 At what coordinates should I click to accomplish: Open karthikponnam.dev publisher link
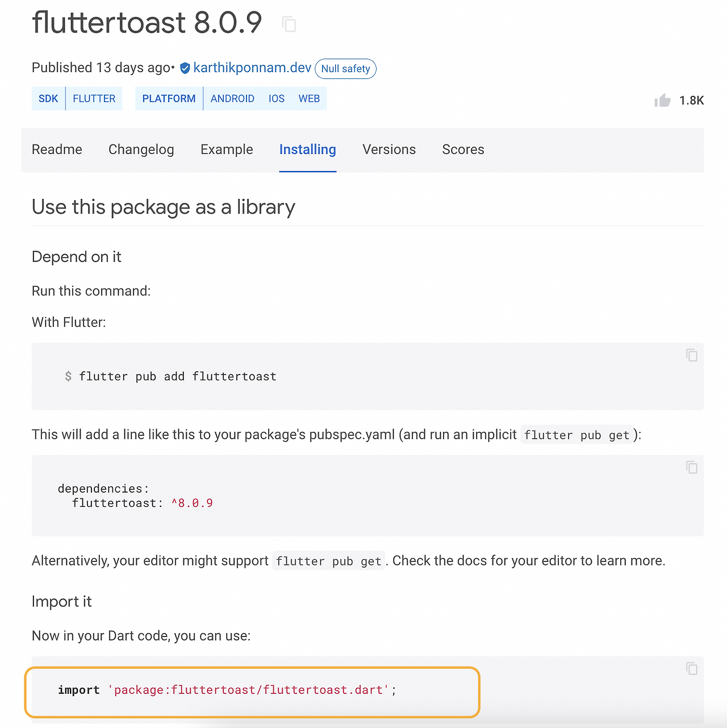coord(252,68)
